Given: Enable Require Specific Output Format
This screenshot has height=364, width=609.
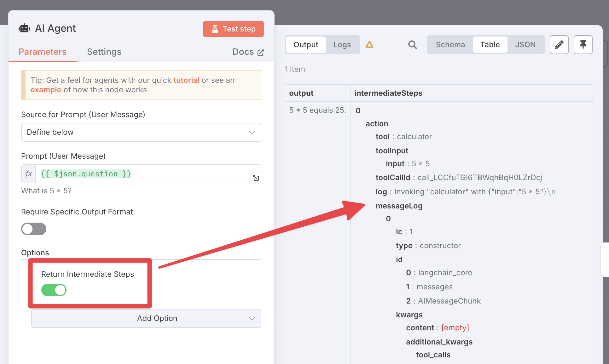Looking at the screenshot, I should (x=33, y=229).
